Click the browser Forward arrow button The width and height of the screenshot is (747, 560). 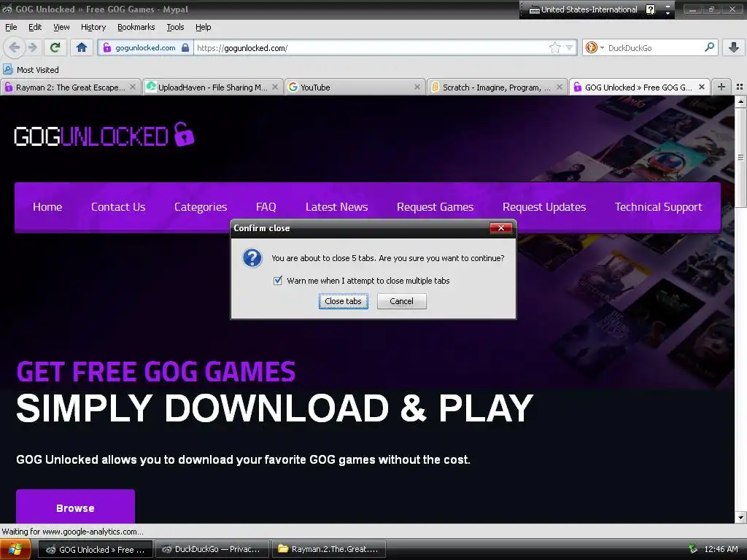[32, 47]
